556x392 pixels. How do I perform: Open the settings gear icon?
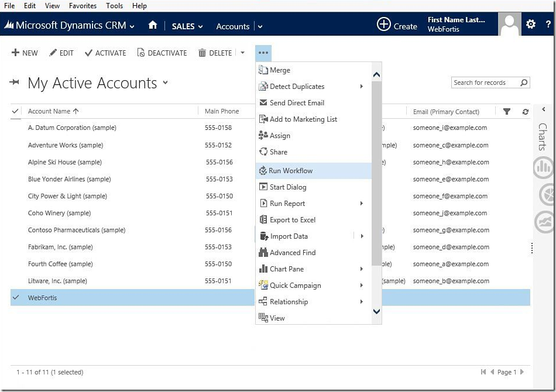tap(530, 24)
